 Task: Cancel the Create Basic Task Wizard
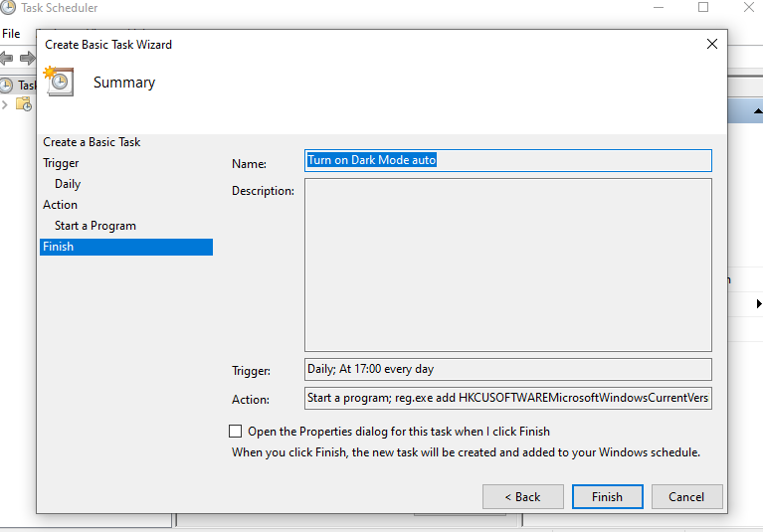pyautogui.click(x=686, y=496)
